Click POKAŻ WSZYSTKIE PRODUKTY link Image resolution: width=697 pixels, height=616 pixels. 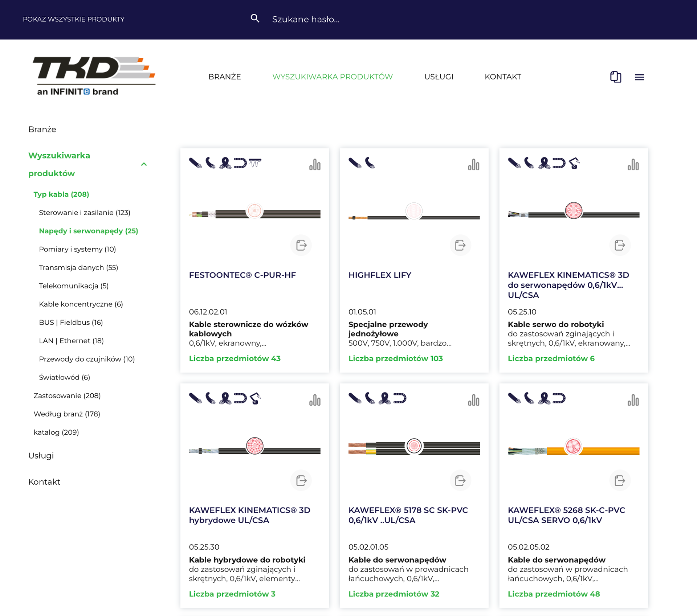[74, 19]
